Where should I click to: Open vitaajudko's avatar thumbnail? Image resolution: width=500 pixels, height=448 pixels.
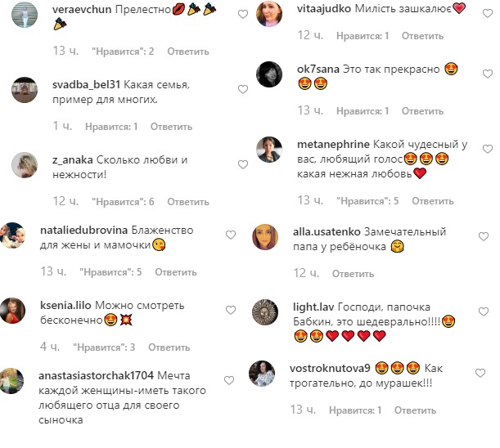[269, 14]
